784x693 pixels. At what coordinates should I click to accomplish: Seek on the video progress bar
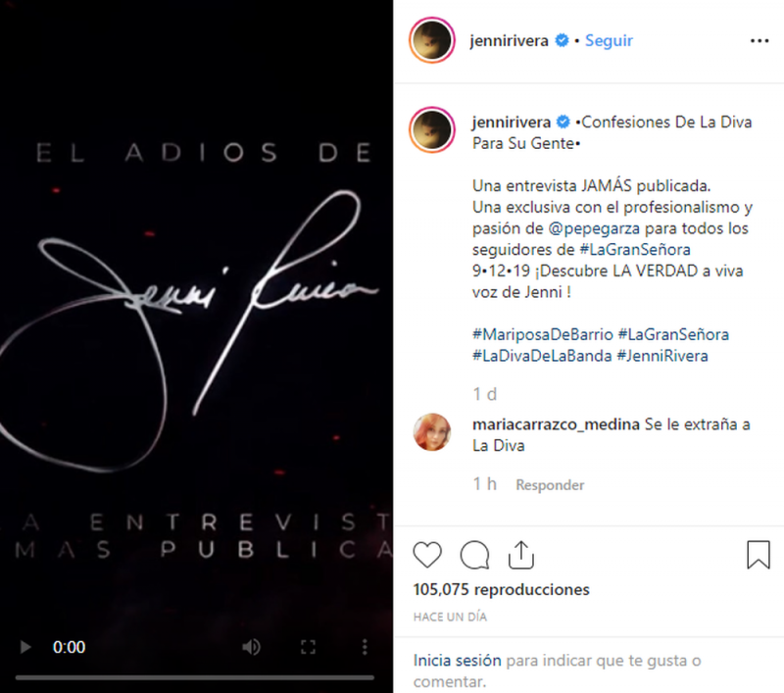coord(194,677)
